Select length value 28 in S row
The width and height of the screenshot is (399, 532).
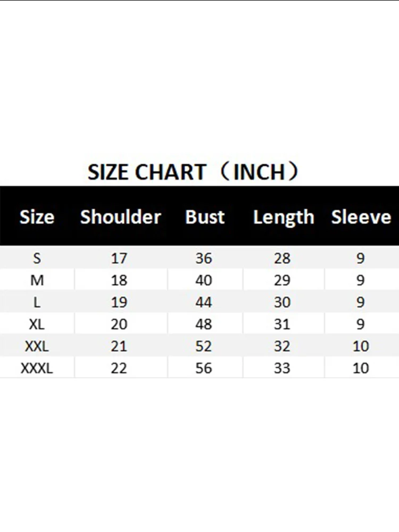[282, 259]
